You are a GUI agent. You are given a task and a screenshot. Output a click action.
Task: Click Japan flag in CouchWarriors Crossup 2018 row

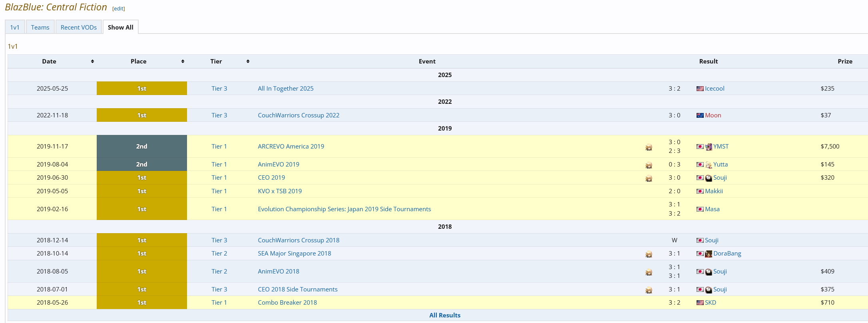click(700, 240)
